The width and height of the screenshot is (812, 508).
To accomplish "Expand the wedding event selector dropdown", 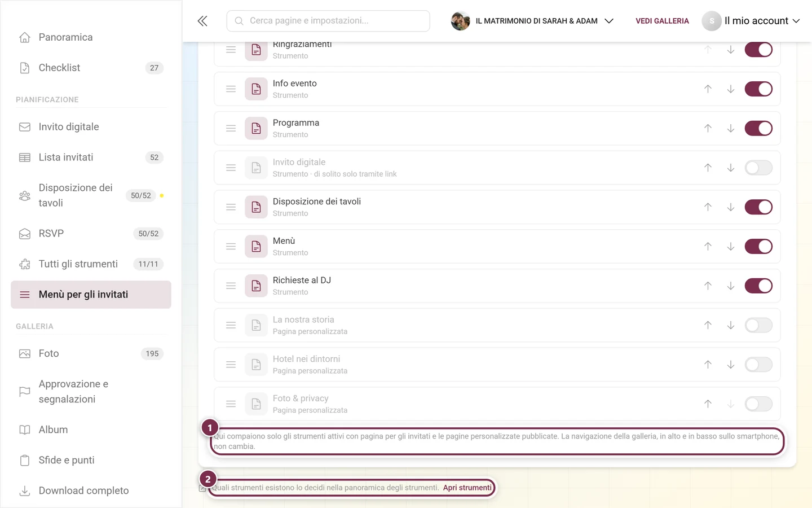I will tap(532, 21).
